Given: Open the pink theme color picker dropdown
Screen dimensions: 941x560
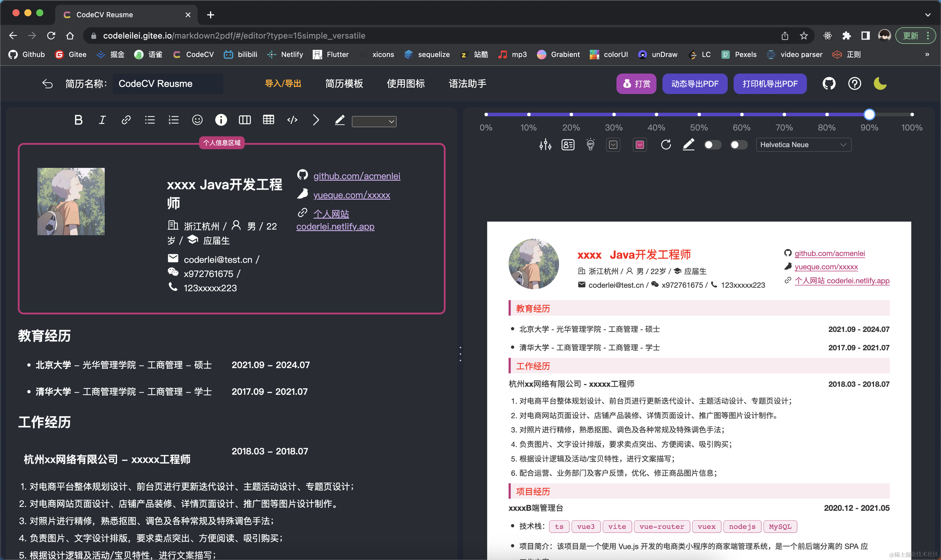Looking at the screenshot, I should click(639, 145).
